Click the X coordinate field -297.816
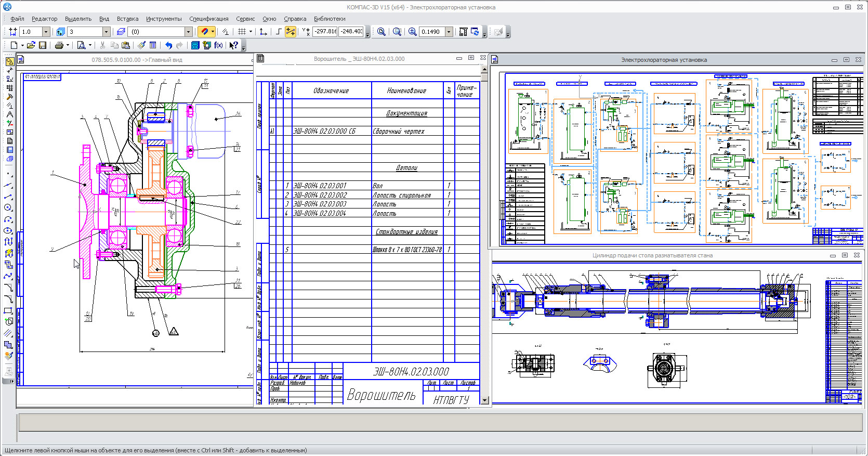 325,32
